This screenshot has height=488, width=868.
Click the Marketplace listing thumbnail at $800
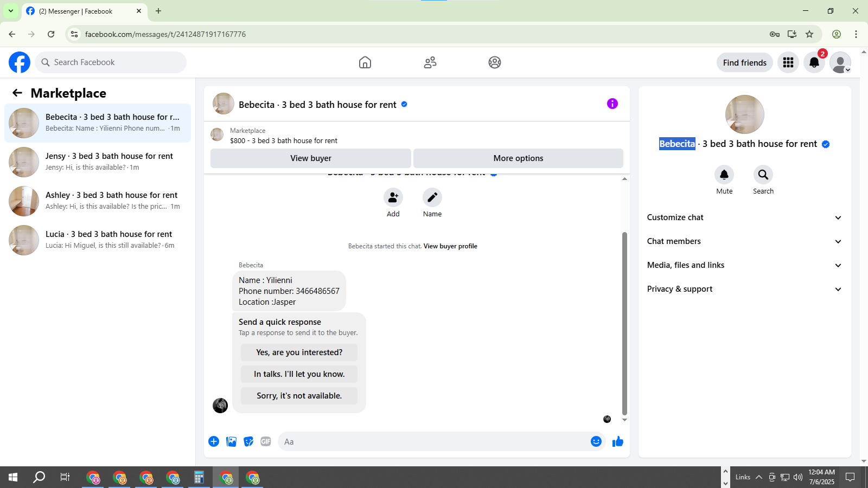click(217, 134)
